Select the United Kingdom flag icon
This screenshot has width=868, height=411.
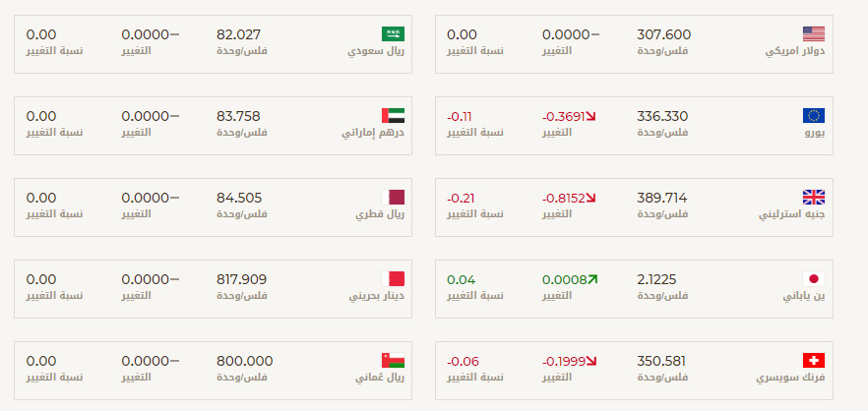[814, 198]
